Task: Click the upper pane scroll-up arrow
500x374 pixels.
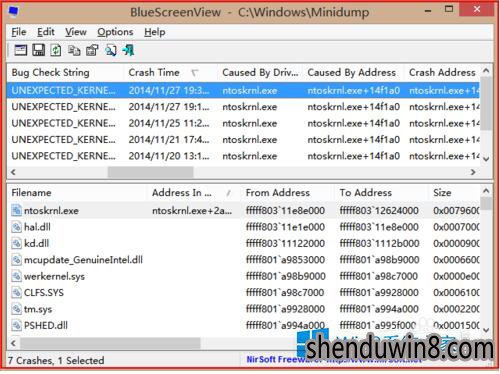Action: [x=486, y=71]
